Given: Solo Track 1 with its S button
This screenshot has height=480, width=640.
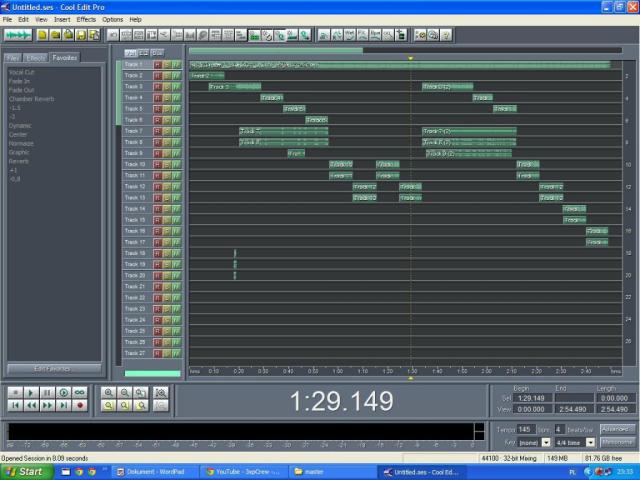Looking at the screenshot, I should click(x=167, y=64).
